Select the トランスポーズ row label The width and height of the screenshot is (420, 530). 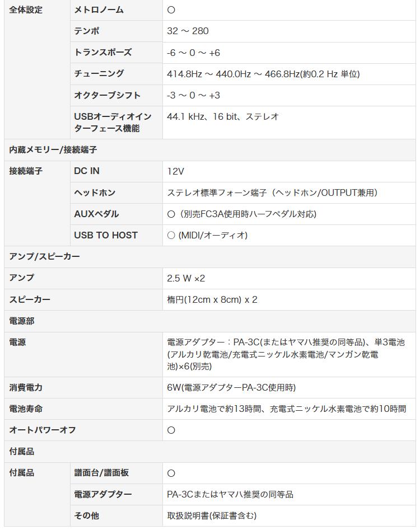[x=103, y=53]
